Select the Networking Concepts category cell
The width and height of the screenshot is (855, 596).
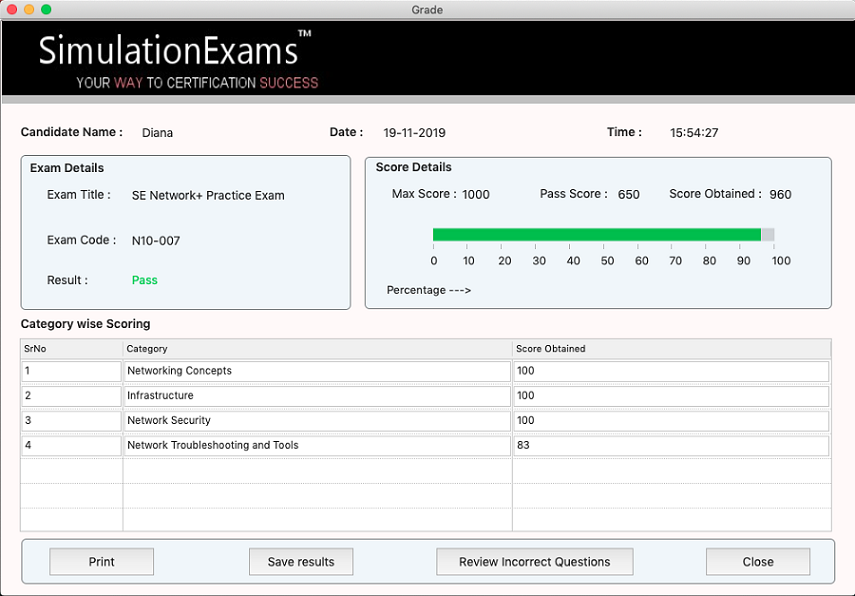tap(317, 371)
